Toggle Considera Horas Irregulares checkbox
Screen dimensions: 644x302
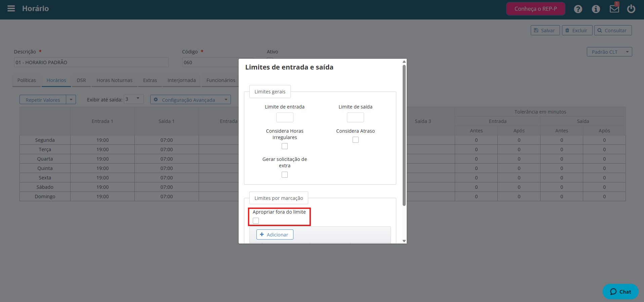285,146
